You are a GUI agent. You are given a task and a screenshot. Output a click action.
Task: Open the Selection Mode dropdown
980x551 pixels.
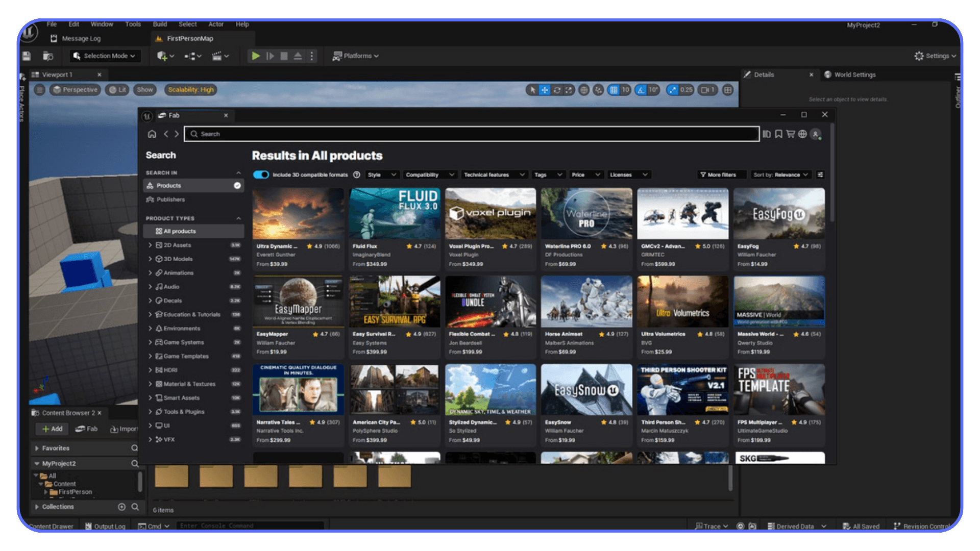[104, 56]
